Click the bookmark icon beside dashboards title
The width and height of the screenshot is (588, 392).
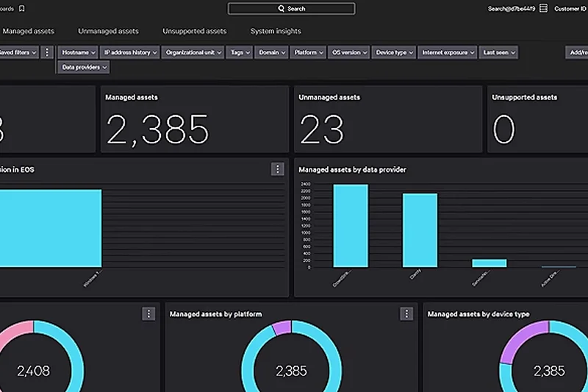point(22,9)
